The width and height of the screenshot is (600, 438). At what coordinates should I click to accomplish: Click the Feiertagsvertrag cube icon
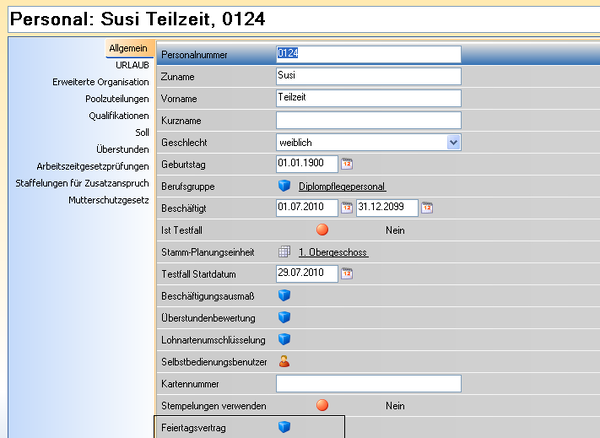pos(284,427)
